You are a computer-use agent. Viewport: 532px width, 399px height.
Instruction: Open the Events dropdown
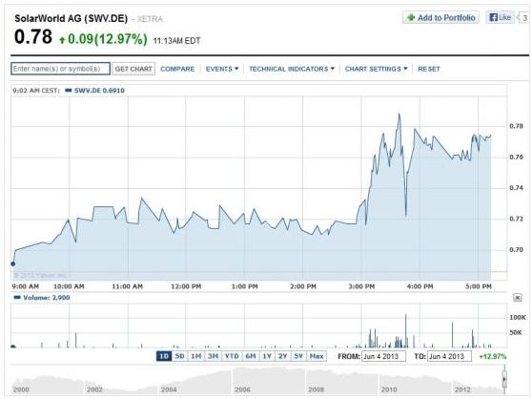click(x=222, y=69)
